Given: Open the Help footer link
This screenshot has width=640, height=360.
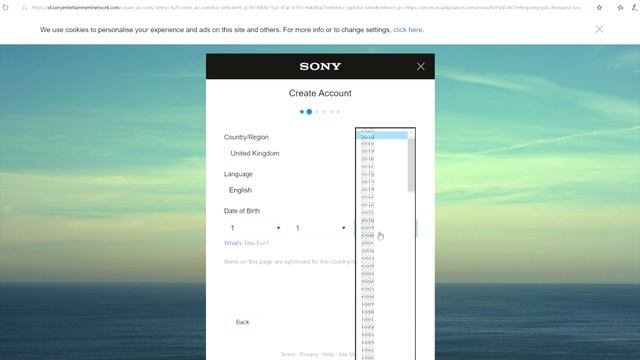Looking at the screenshot, I should 328,354.
